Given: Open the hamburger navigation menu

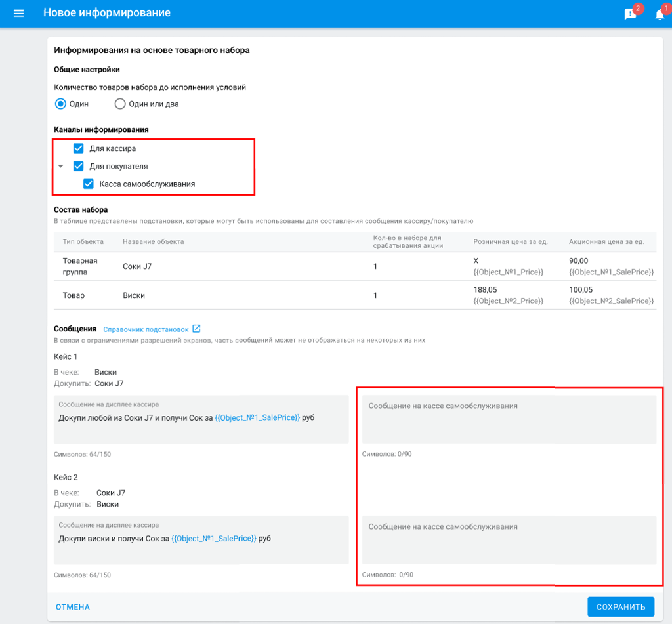Looking at the screenshot, I should click(x=19, y=13).
